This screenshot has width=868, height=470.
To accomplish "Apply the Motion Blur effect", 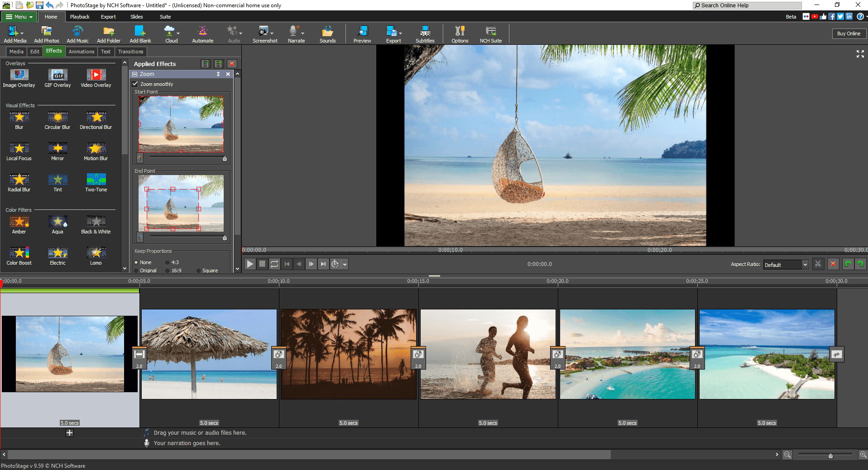I will click(96, 152).
